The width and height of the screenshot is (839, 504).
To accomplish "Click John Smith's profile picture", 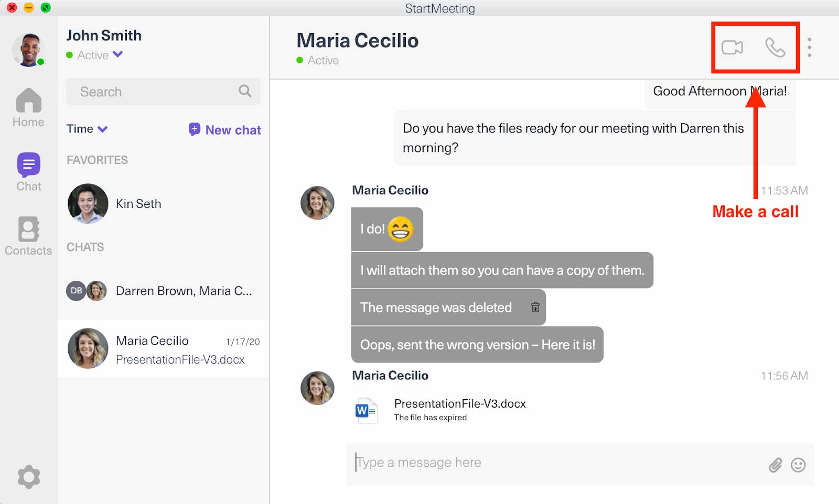I will (x=29, y=49).
